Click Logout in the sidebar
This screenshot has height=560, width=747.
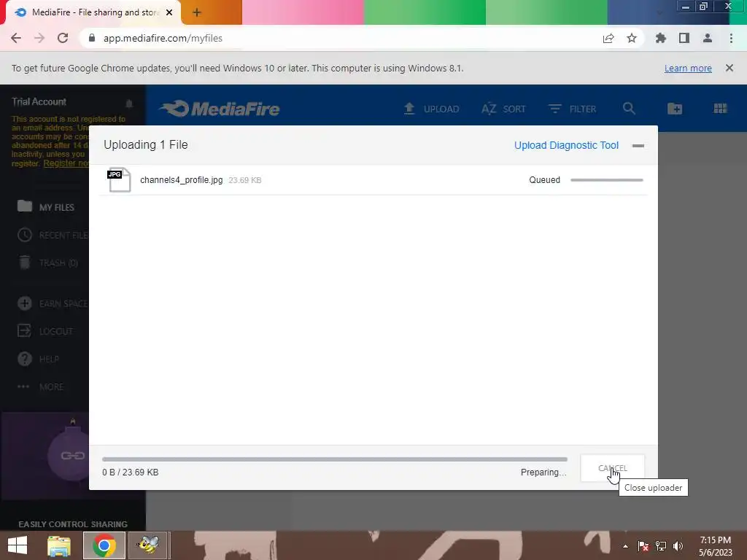pos(45,331)
